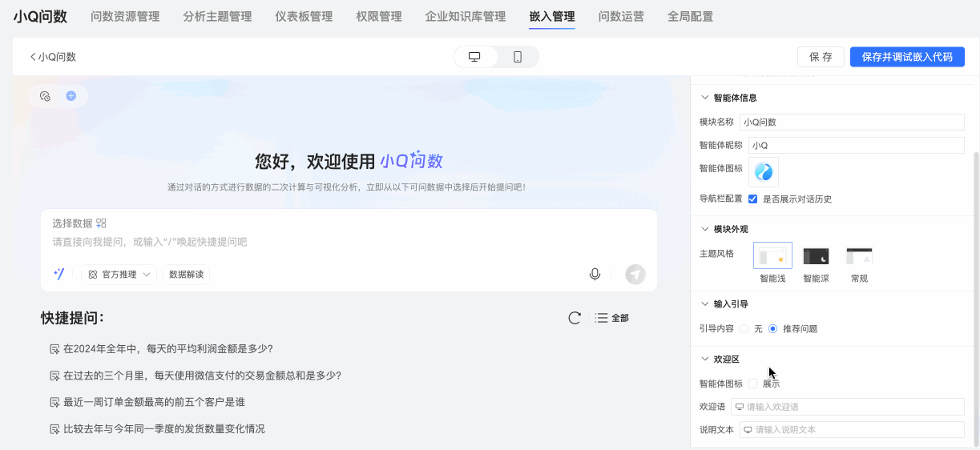Toggle 是否展示对话历史 checkbox
The image size is (980, 450).
[752, 199]
